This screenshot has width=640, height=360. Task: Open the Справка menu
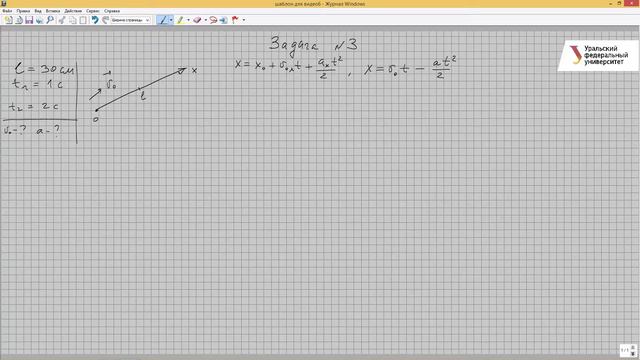point(112,11)
